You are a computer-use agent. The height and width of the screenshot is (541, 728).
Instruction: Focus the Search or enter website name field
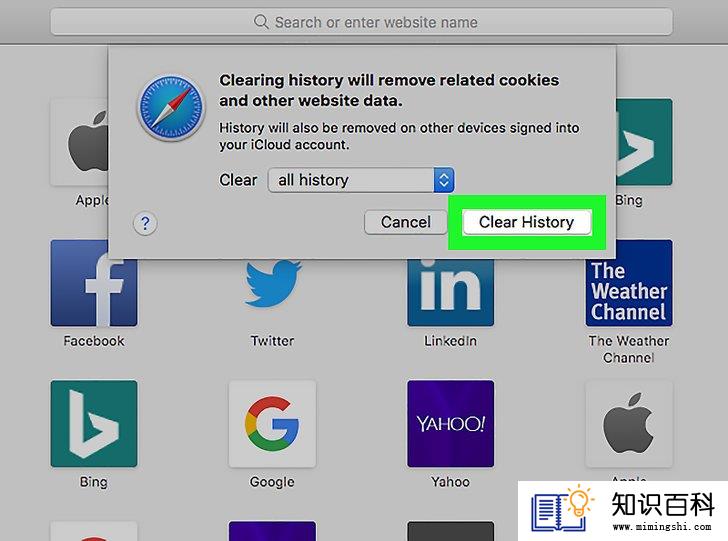361,22
